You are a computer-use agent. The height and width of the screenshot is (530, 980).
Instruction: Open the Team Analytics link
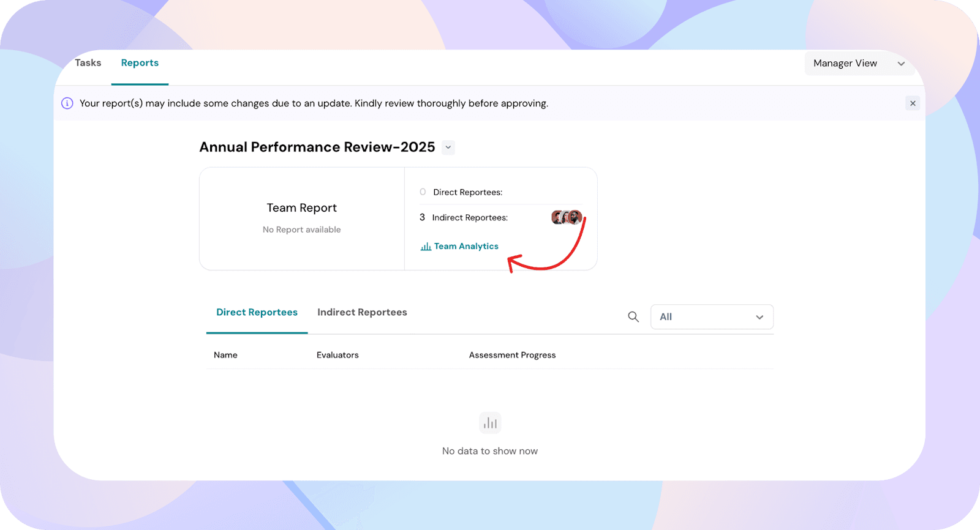[x=466, y=247]
